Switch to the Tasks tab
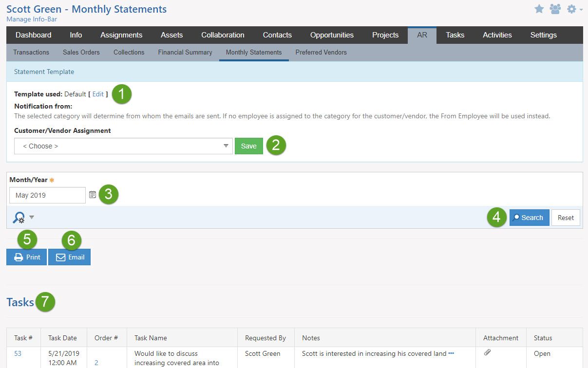 [455, 35]
